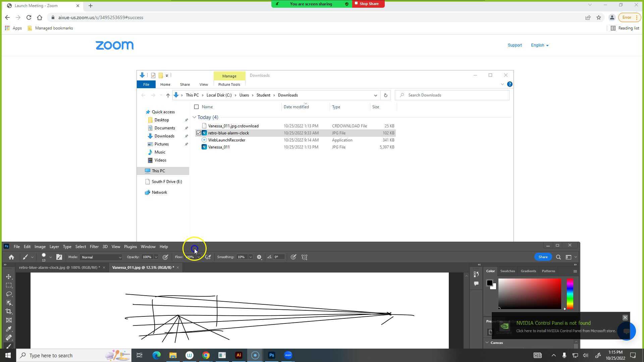
Task: Collapse the Today file group
Action: pyautogui.click(x=194, y=117)
